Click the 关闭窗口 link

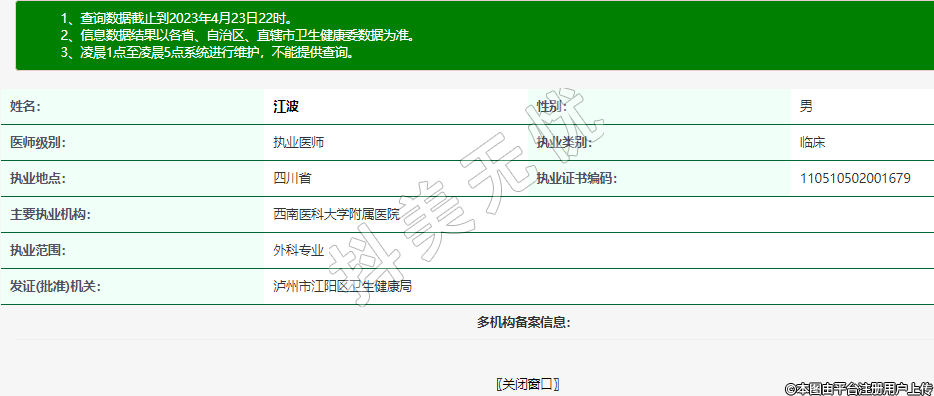pos(528,385)
